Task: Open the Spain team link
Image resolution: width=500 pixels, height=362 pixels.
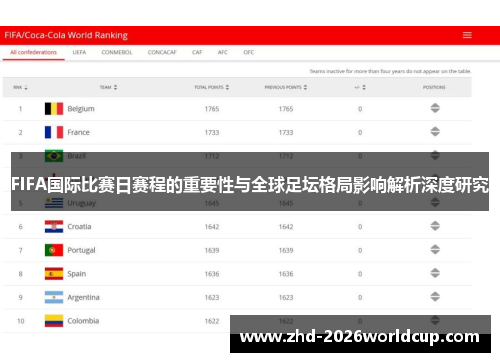Action: [x=77, y=274]
